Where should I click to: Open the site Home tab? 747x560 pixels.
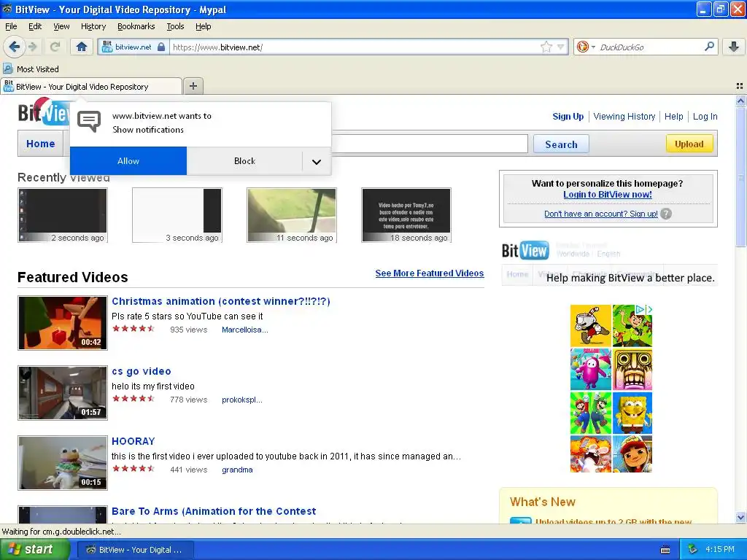tap(41, 144)
